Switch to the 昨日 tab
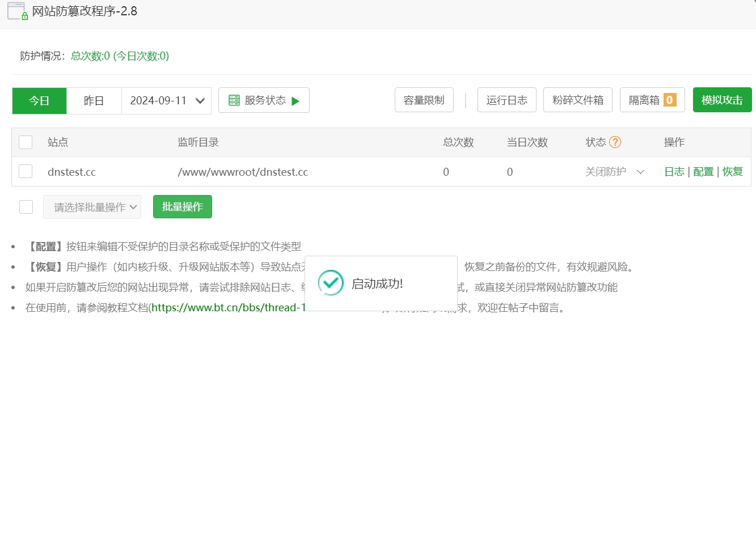The height and width of the screenshot is (555, 756). click(x=94, y=100)
